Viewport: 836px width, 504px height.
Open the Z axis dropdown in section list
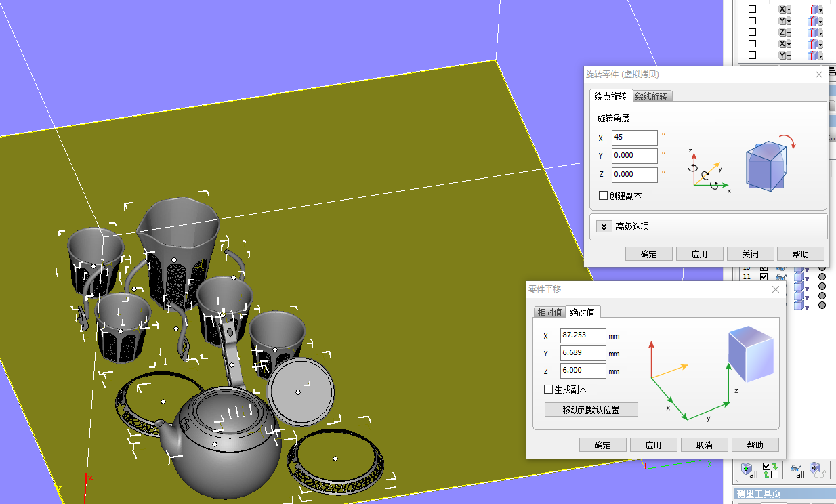785,33
